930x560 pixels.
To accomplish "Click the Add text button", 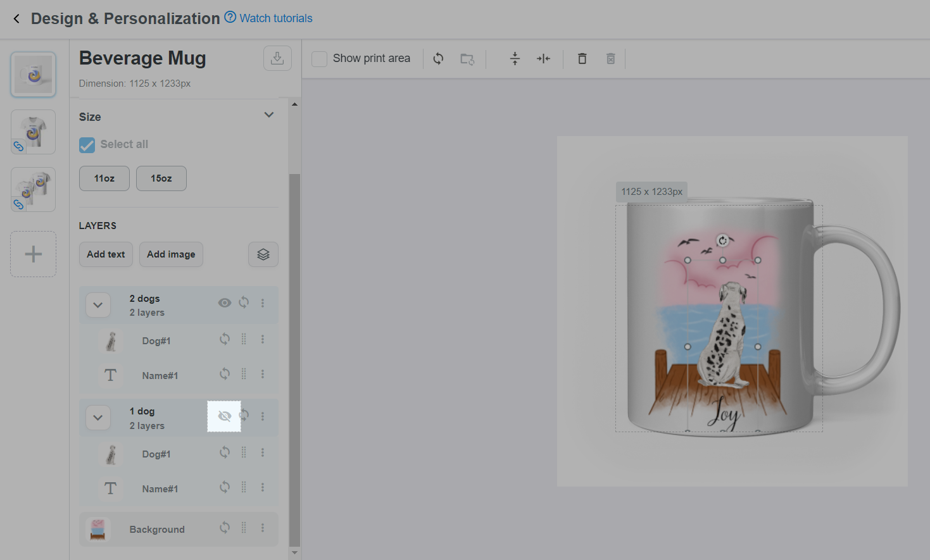I will pos(106,254).
